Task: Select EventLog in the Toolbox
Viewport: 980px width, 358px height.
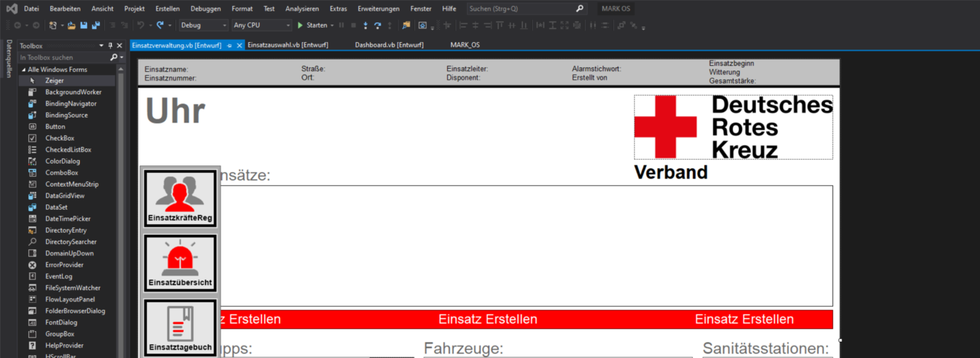Action: 67,276
